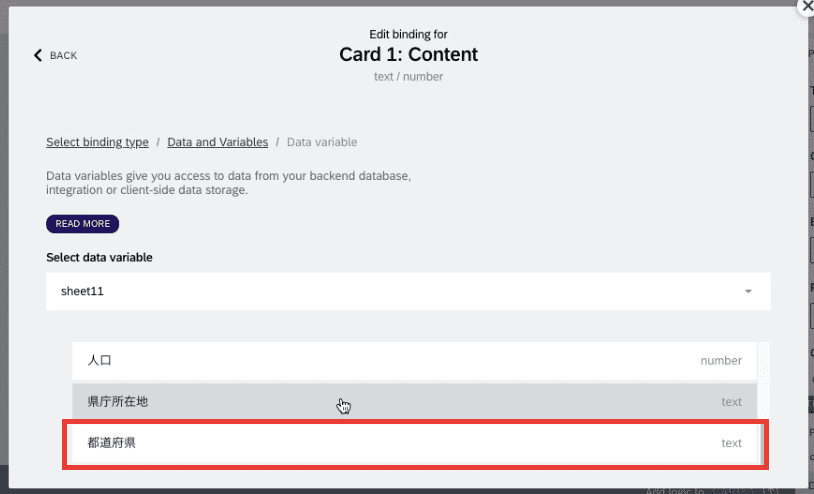Image resolution: width=814 pixels, height=494 pixels.
Task: Open the Select binding type breadcrumb
Action: tap(97, 142)
